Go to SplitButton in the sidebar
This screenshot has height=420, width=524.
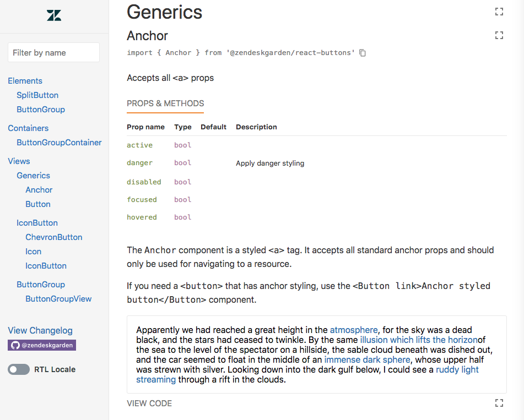[37, 95]
